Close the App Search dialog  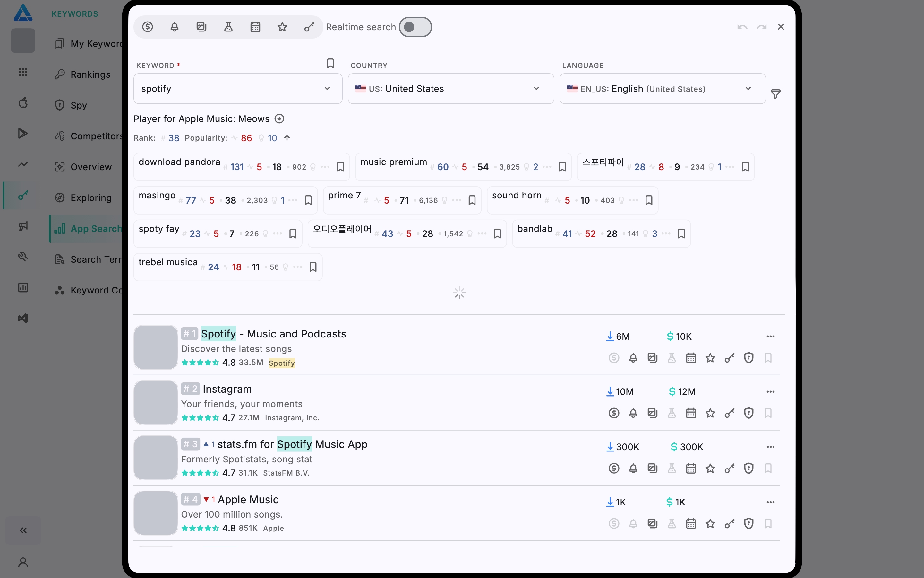[781, 27]
